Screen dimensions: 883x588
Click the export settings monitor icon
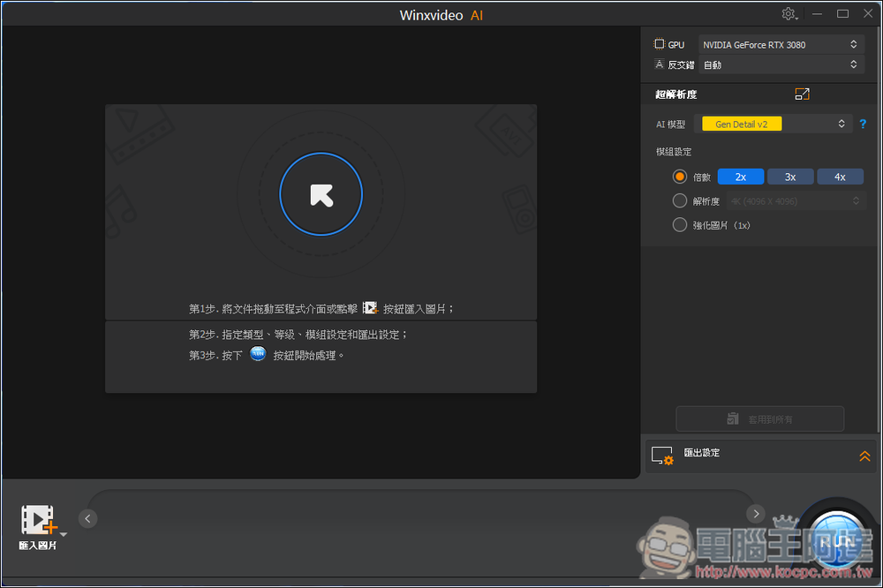click(x=662, y=456)
